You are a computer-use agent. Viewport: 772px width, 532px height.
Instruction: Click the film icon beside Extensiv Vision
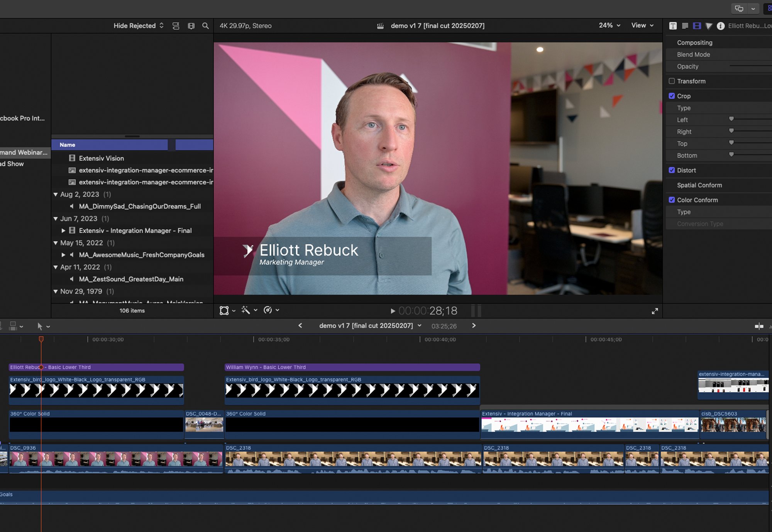[x=72, y=158]
